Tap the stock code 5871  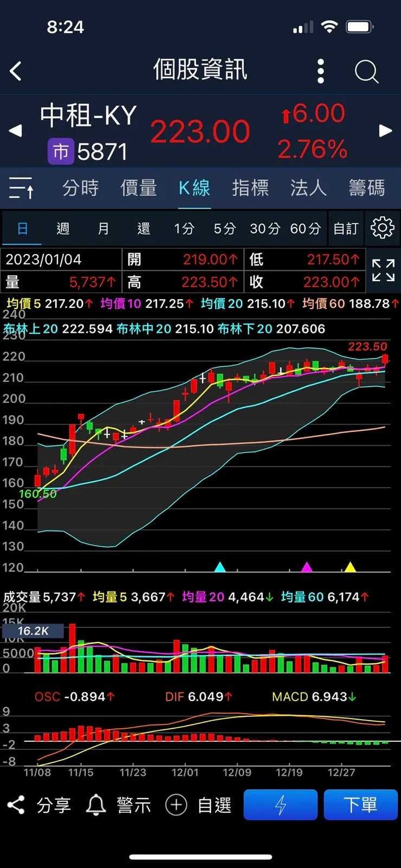click(102, 152)
